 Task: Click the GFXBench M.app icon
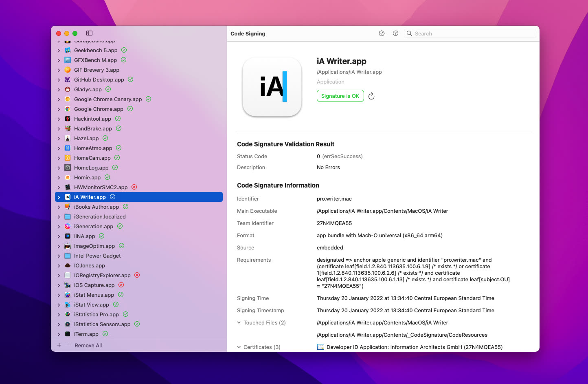68,60
